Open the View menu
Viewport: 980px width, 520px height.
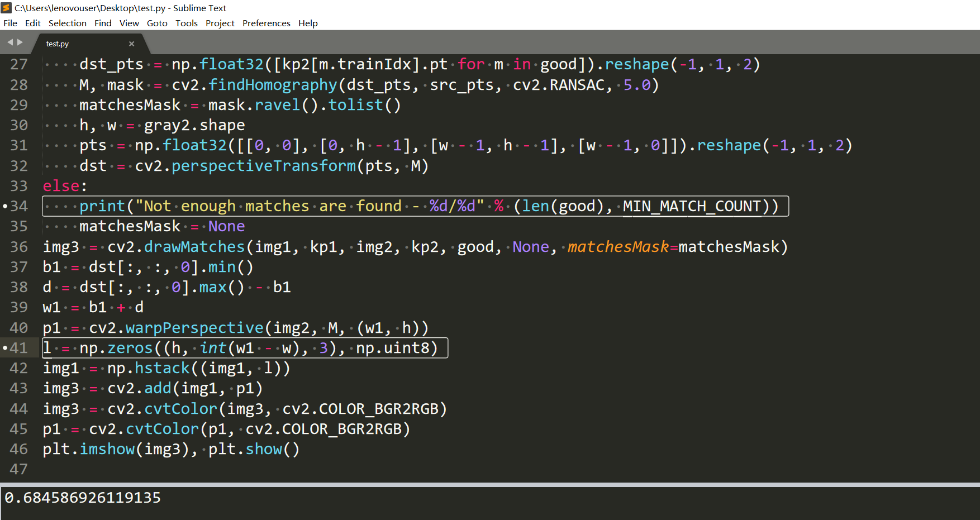[129, 23]
